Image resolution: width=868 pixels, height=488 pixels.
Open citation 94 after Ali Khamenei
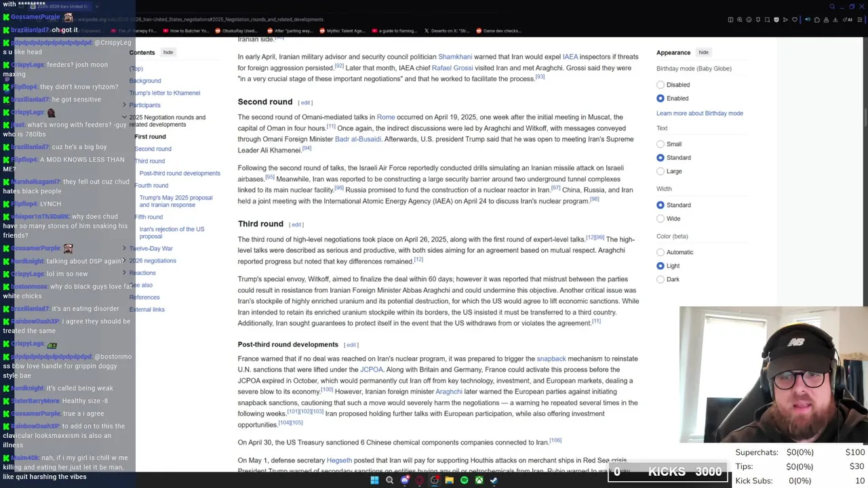coord(307,148)
